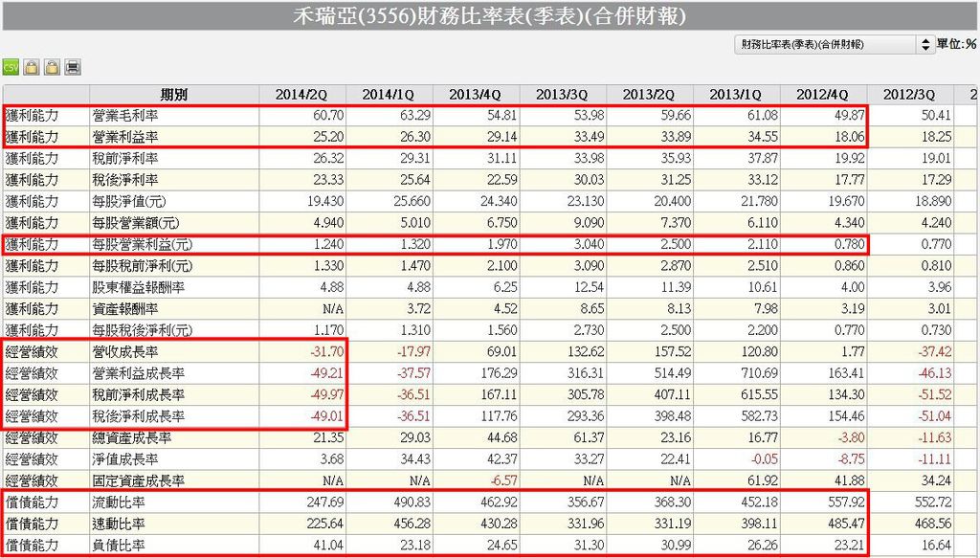Select the 2013/1Q column header
This screenshot has width=980, height=558.
pyautogui.click(x=736, y=95)
